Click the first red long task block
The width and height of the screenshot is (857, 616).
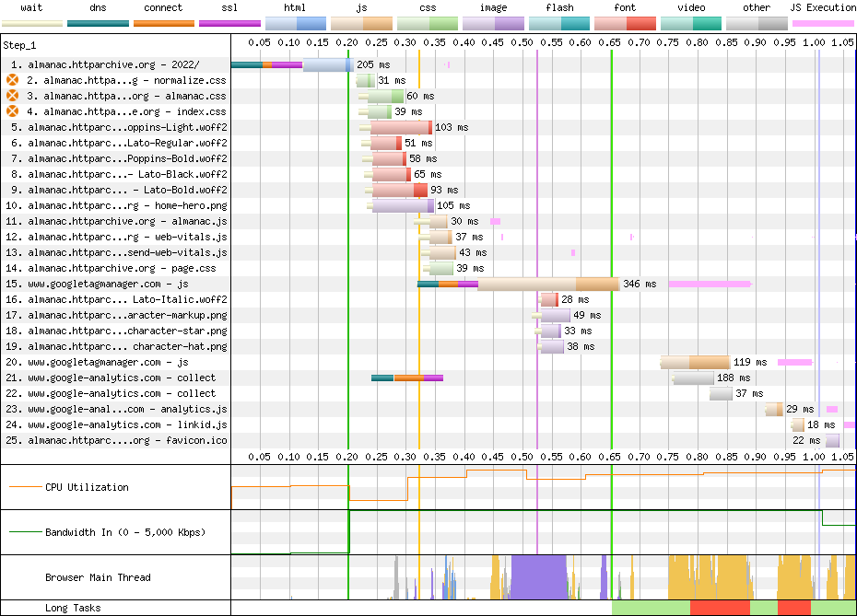coord(720,608)
